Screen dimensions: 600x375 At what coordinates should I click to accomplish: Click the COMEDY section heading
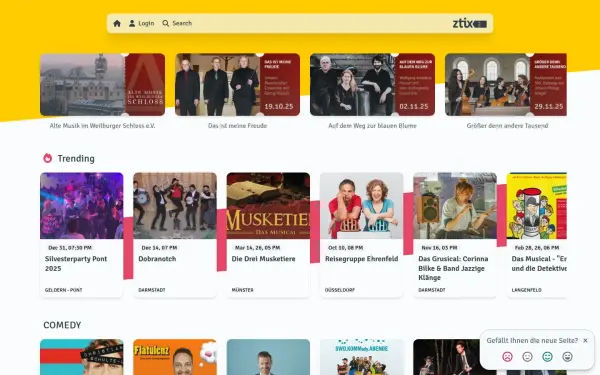click(x=62, y=325)
